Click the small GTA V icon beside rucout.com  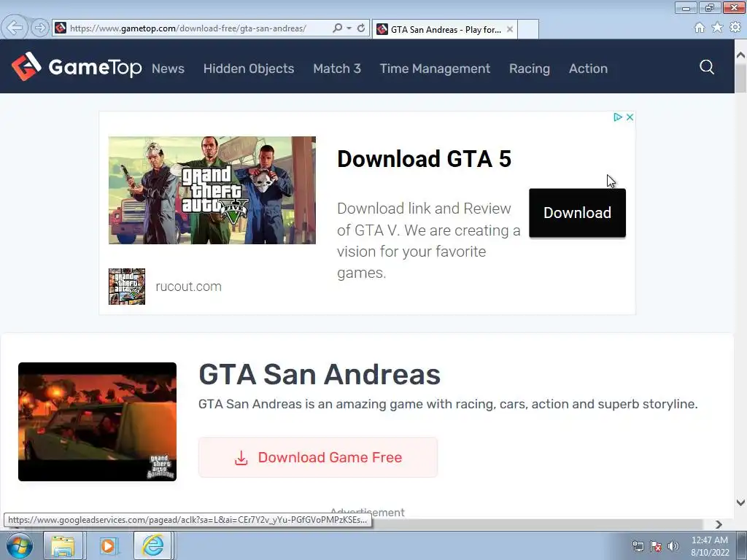point(127,286)
